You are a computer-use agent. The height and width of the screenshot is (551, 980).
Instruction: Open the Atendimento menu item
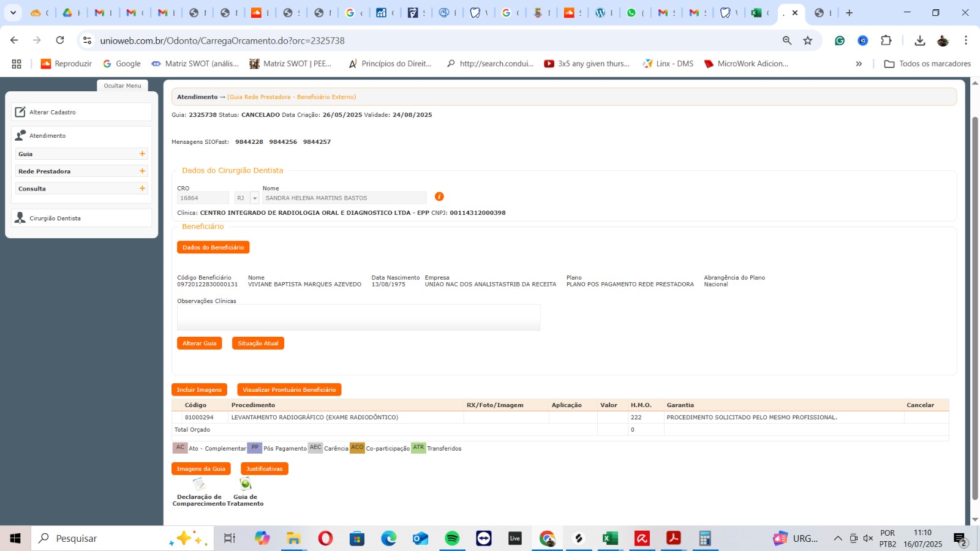click(x=48, y=135)
